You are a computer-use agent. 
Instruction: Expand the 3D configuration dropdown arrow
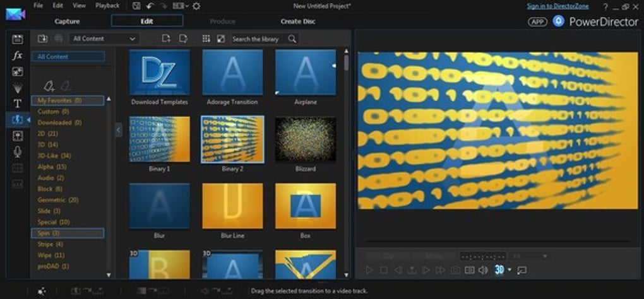coord(510,269)
